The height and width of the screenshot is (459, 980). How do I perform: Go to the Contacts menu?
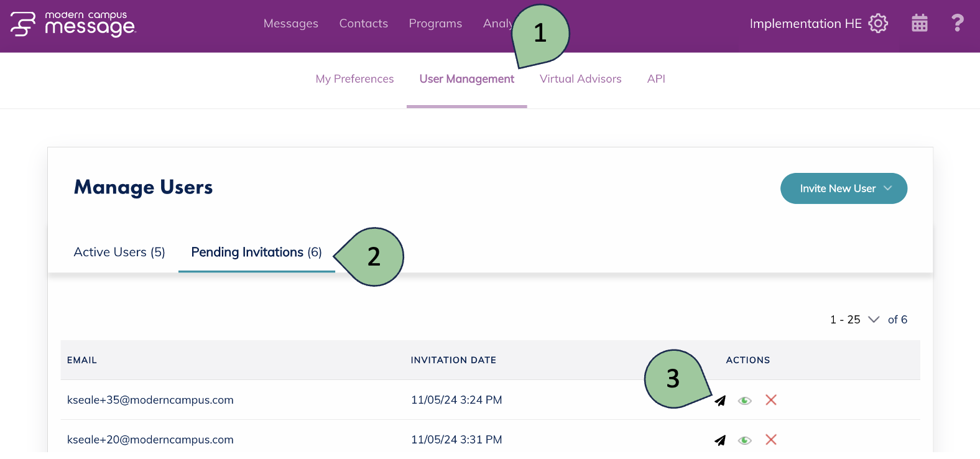[363, 24]
